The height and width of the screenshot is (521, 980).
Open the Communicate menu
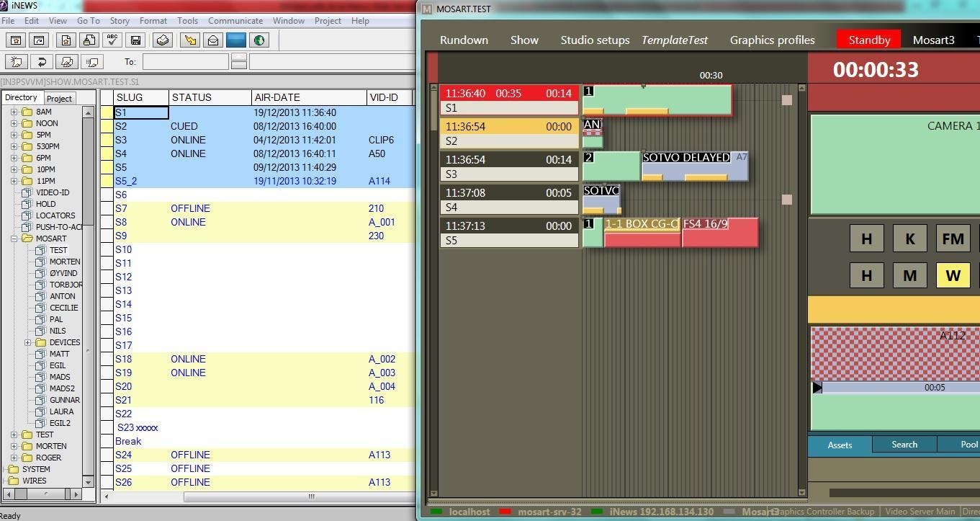tap(235, 21)
